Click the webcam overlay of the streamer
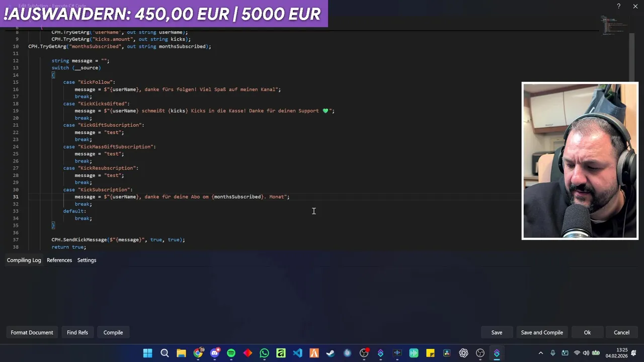 [580, 161]
